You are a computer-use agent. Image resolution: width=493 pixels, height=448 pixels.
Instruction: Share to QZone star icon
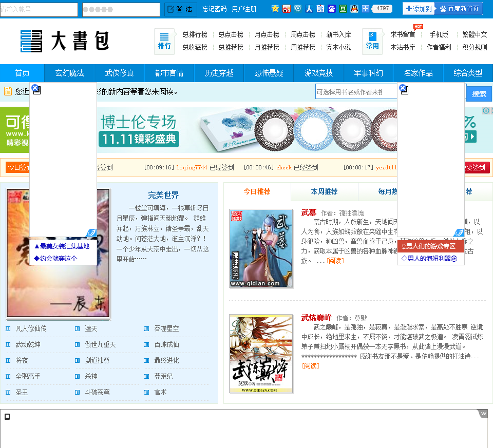[x=275, y=9]
